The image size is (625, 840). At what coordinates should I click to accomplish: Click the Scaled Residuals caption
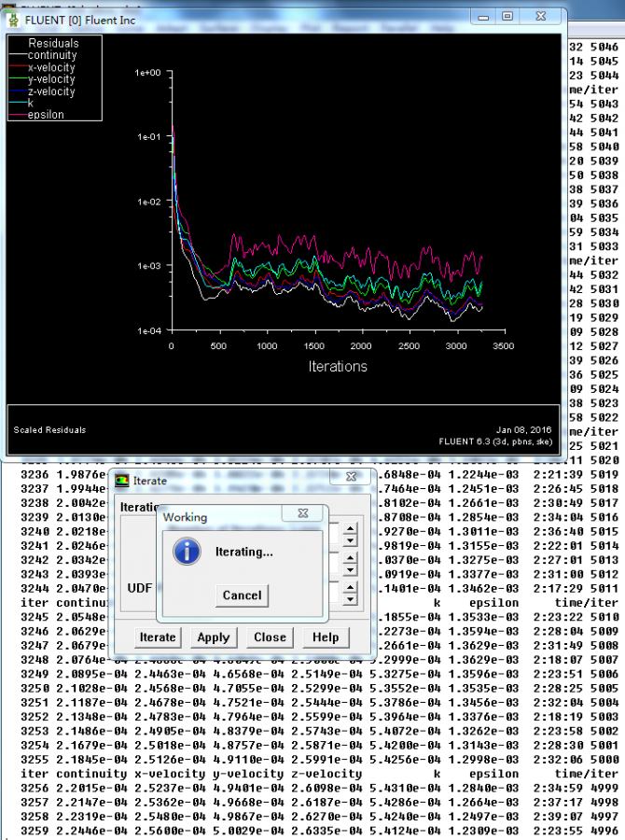[49, 429]
